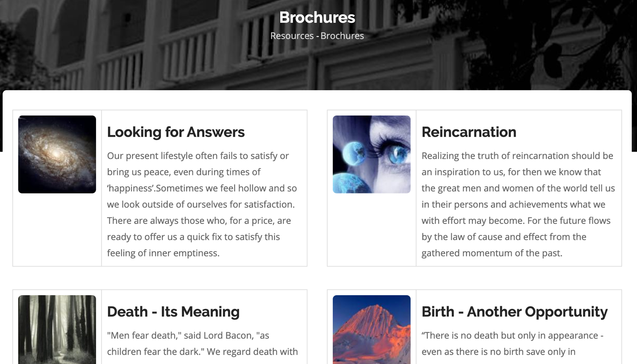
Task: Open the Looking for Answers brochure title
Action: 176,132
